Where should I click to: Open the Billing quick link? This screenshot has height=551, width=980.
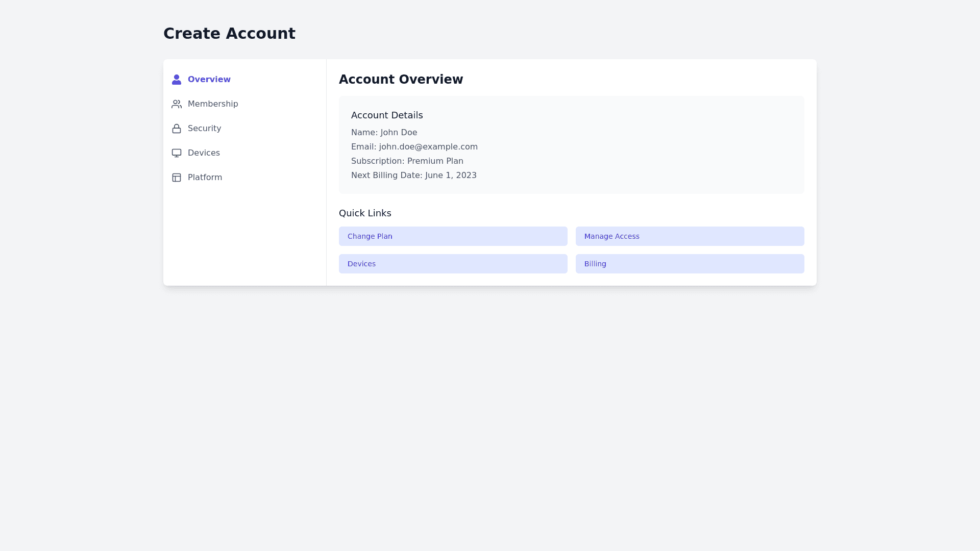[x=690, y=264]
